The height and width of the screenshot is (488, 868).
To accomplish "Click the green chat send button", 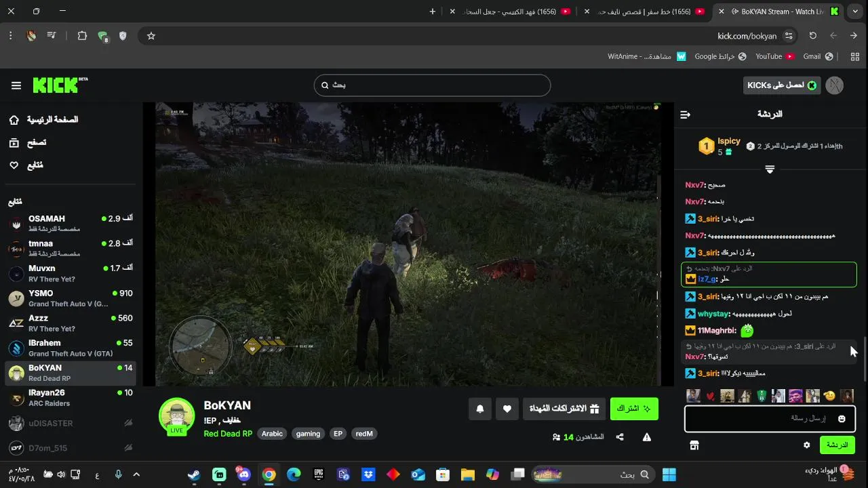I will [837, 445].
